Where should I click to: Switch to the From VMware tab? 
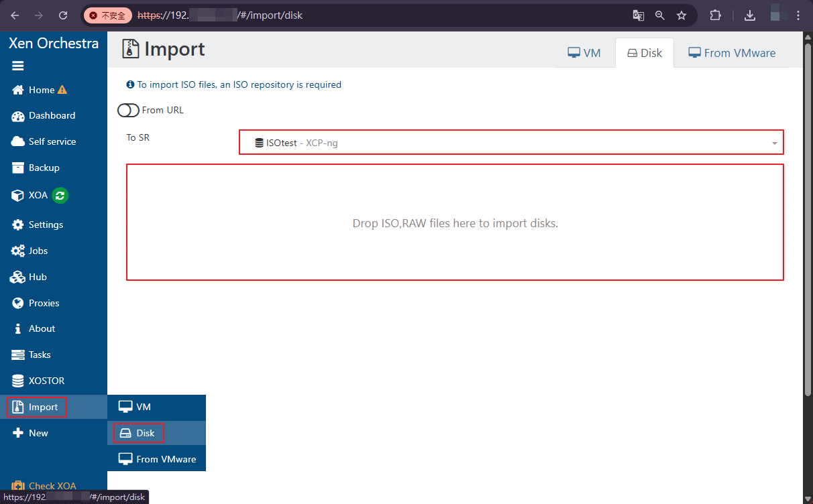(x=732, y=53)
